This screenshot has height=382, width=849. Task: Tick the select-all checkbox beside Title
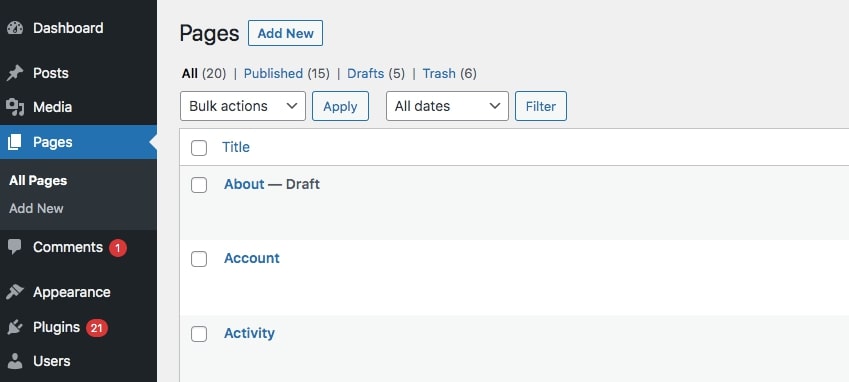coord(199,148)
